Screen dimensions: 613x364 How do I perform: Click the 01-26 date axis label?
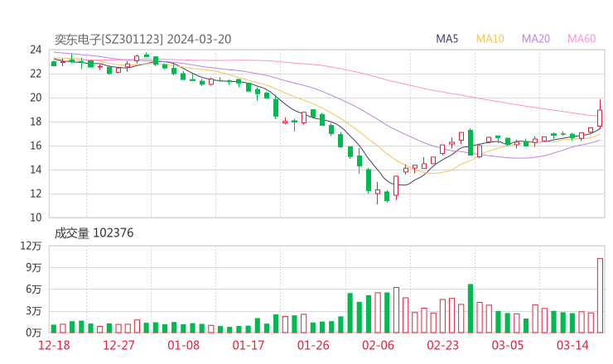tap(313, 345)
